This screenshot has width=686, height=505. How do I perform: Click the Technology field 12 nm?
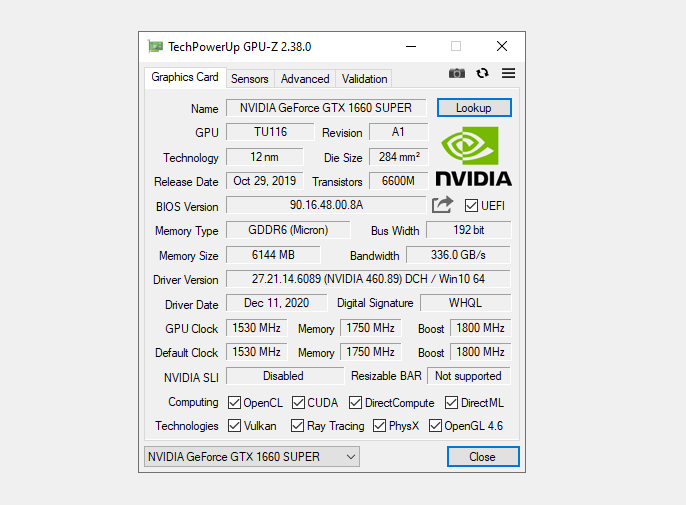pos(265,157)
